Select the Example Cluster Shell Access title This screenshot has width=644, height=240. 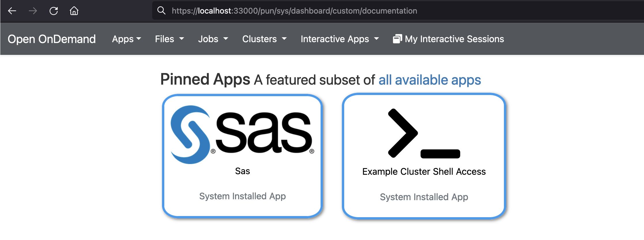pos(424,172)
